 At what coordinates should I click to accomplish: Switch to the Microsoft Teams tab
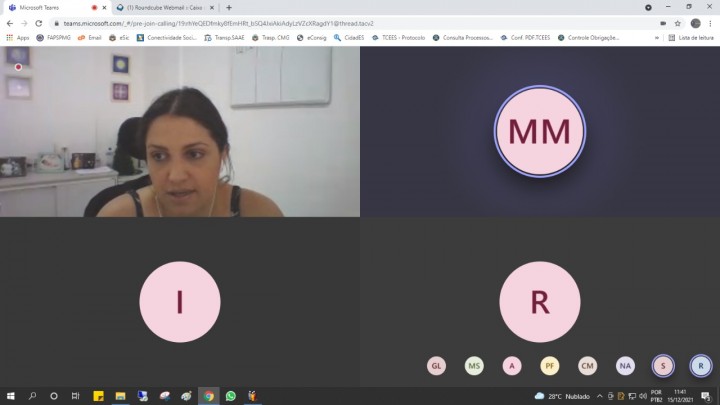50,7
